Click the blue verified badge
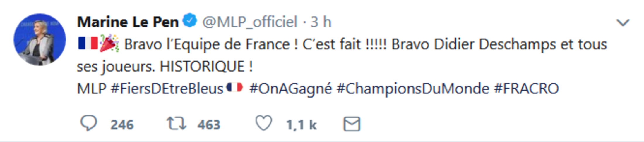The image size is (644, 142). coord(190,21)
